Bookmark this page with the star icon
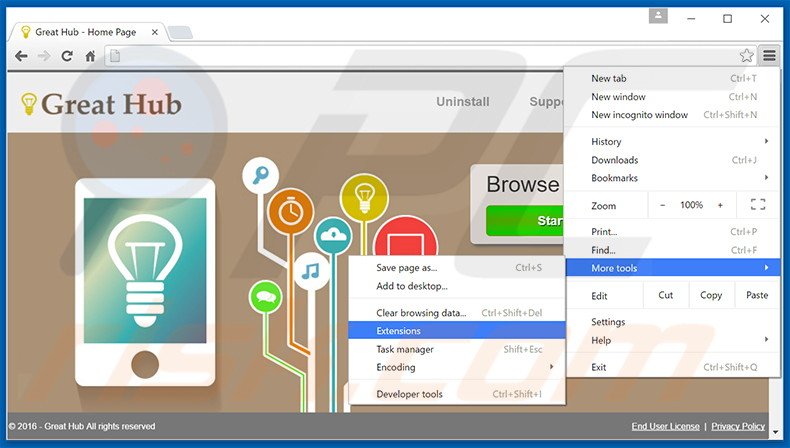Image resolution: width=790 pixels, height=448 pixels. tap(746, 55)
